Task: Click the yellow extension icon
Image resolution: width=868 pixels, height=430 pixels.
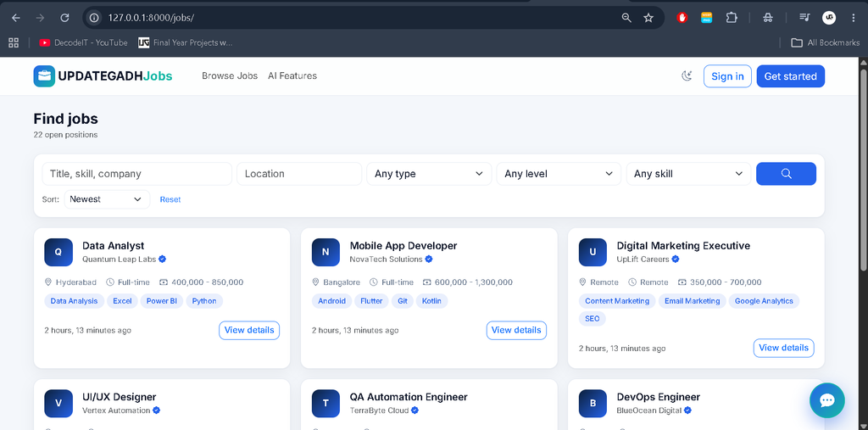Action: 706,18
